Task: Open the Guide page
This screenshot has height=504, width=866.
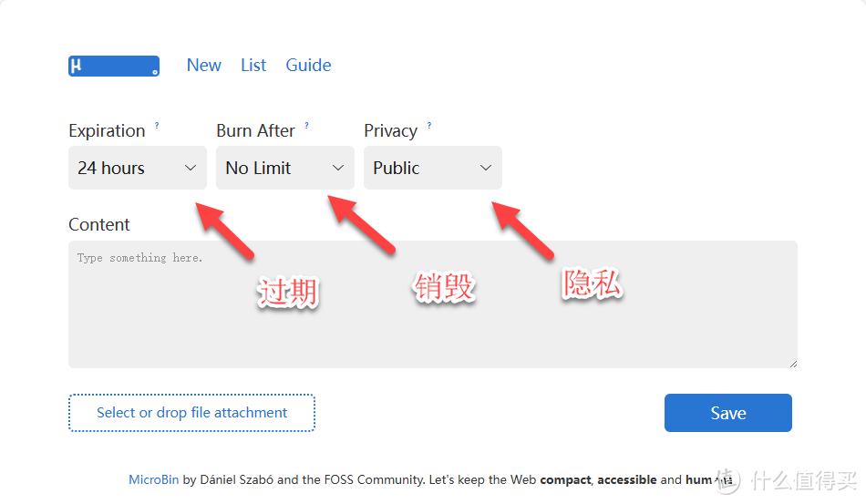Action: click(x=308, y=66)
